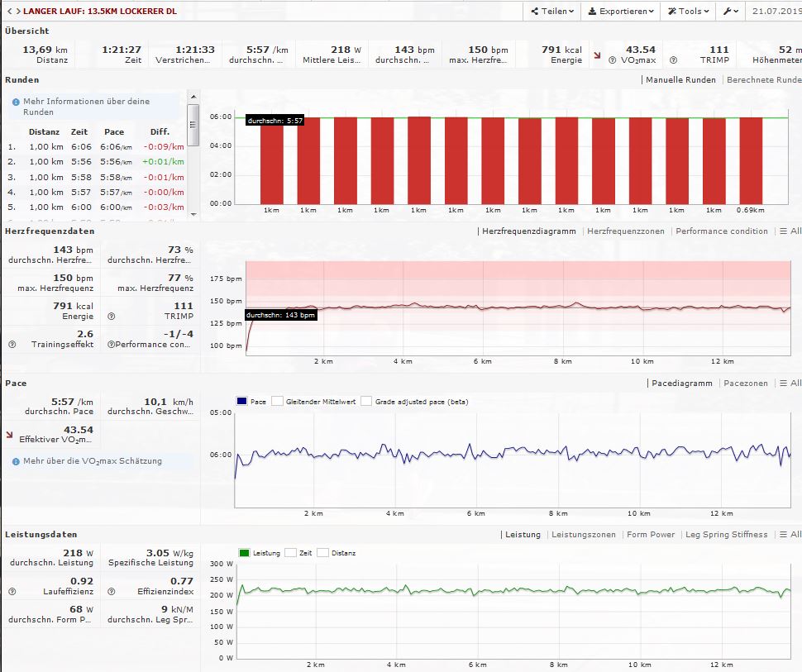
Task: Click help icon beside Laufeffizienz
Action: click(x=12, y=592)
